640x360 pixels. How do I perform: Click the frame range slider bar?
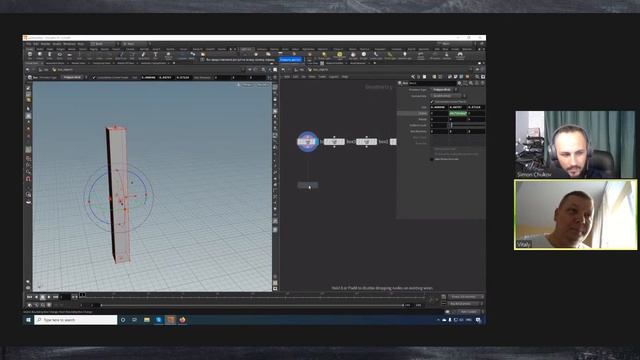[x=252, y=305]
